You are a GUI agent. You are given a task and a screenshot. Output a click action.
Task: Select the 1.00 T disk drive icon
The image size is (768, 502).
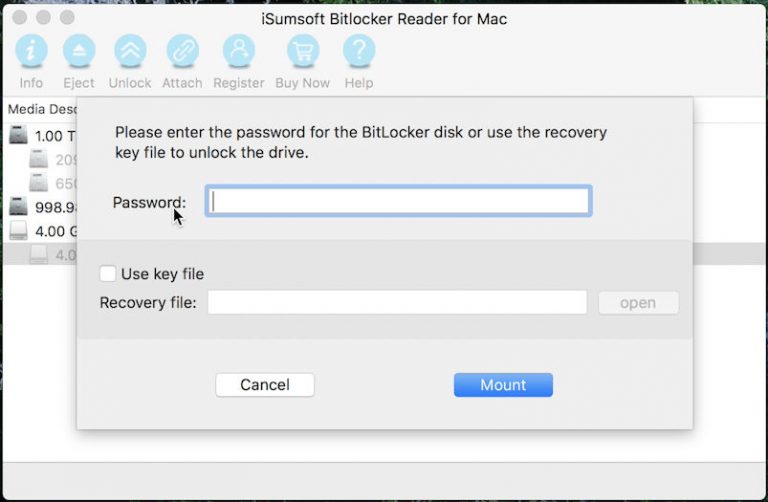pos(18,135)
